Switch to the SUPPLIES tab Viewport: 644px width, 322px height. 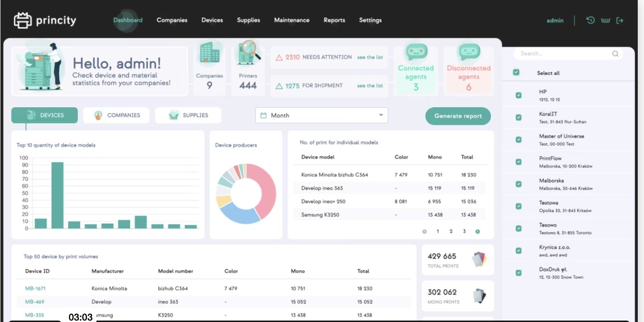pyautogui.click(x=188, y=115)
